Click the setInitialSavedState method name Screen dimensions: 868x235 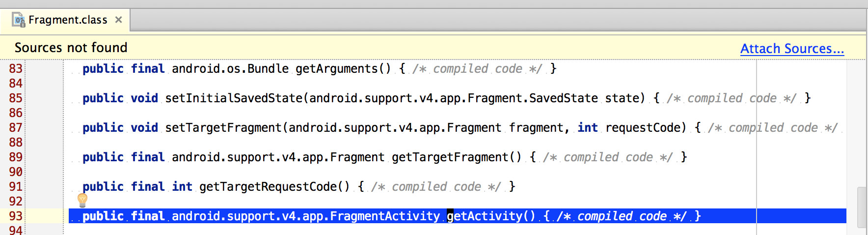234,98
